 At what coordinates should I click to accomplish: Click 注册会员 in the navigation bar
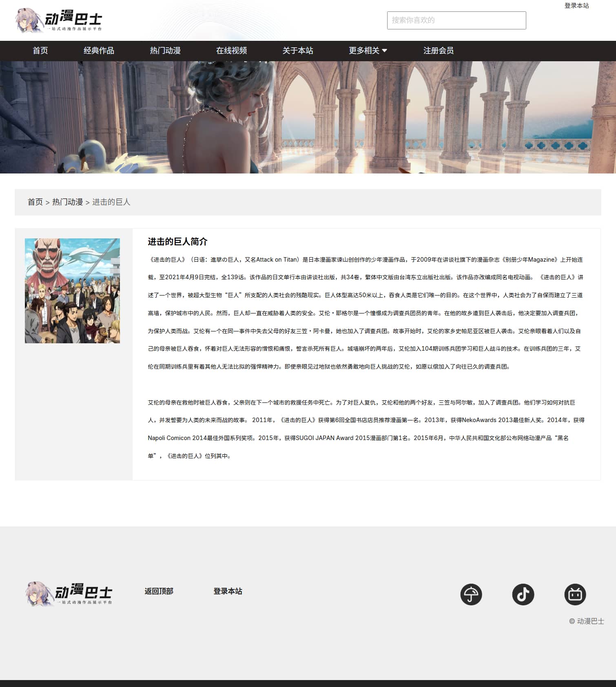438,51
